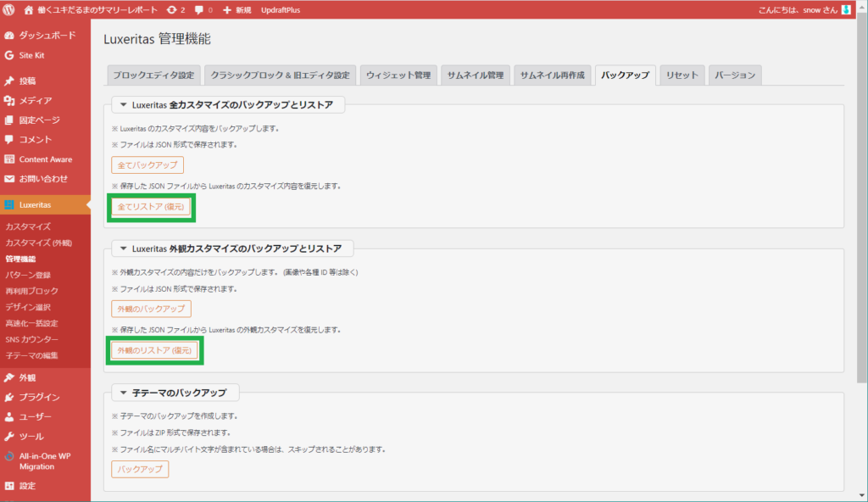868x502 pixels.
Task: Click the All-in-One WP Migration icon
Action: click(x=8, y=456)
